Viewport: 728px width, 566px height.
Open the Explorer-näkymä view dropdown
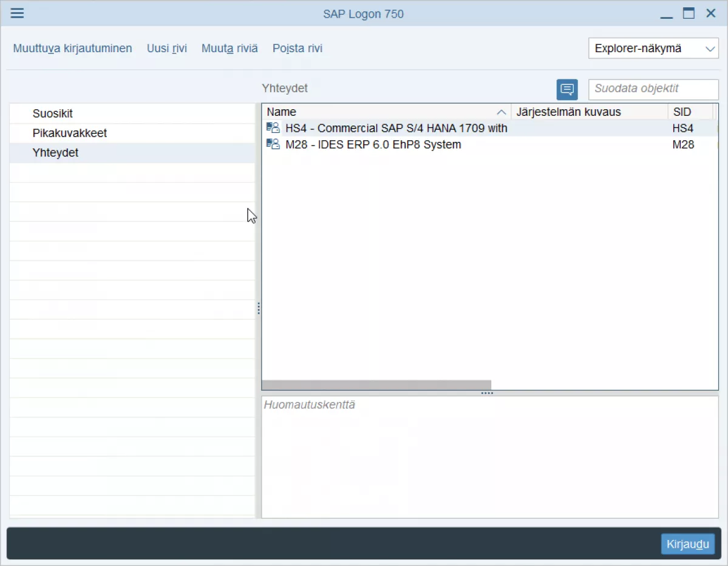click(x=653, y=49)
